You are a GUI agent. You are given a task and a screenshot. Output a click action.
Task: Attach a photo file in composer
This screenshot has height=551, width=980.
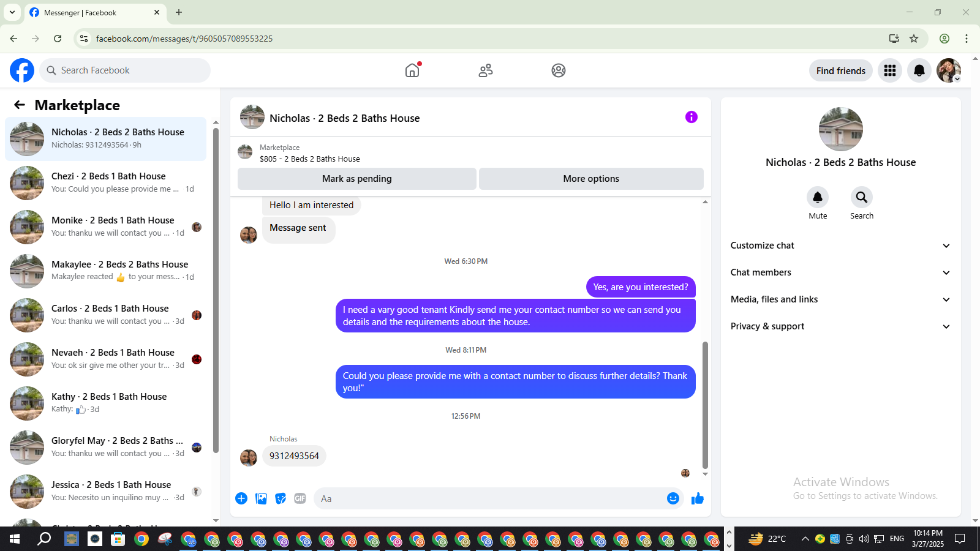tap(262, 498)
